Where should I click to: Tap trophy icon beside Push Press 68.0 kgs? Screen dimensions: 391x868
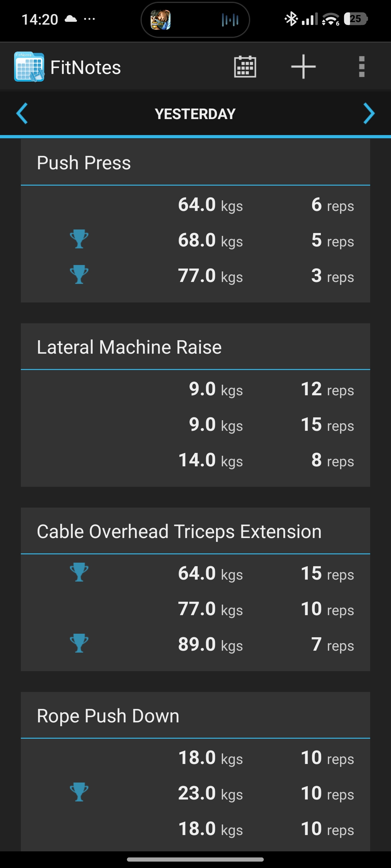[79, 239]
